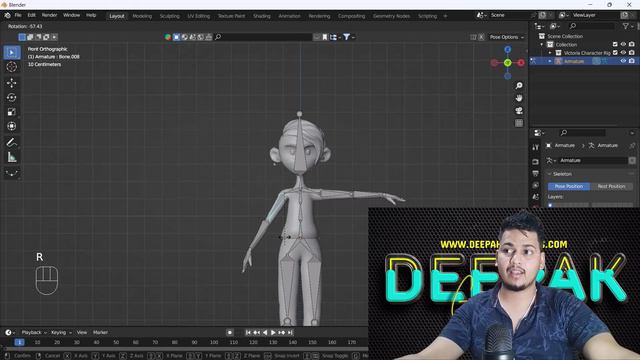Collapse the Collection tree item
640x360 pixels.
coord(542,44)
